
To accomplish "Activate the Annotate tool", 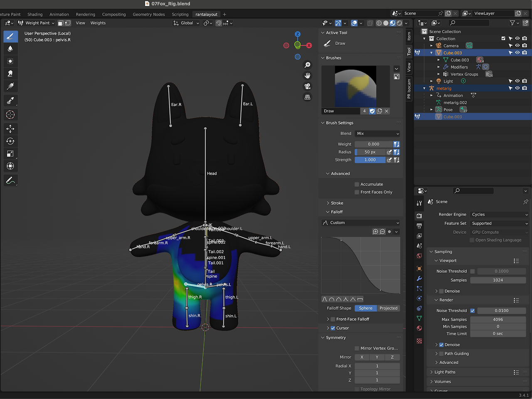I will (10, 181).
